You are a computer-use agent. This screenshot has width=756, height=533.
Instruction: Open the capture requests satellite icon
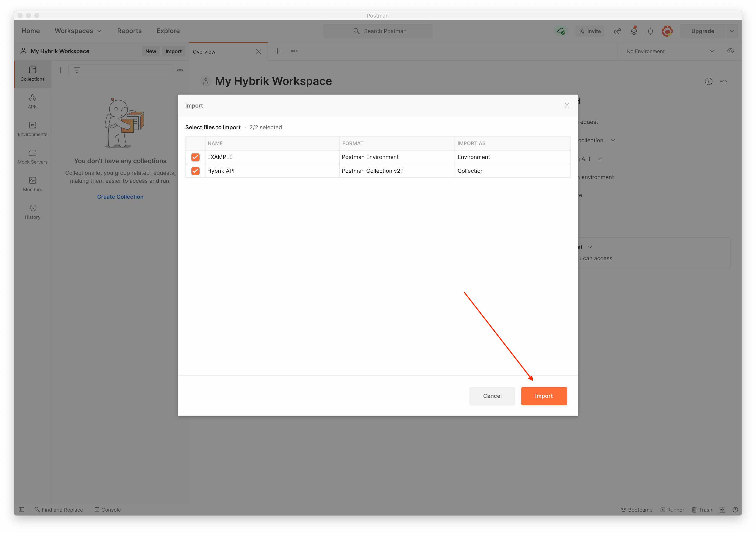(x=617, y=31)
